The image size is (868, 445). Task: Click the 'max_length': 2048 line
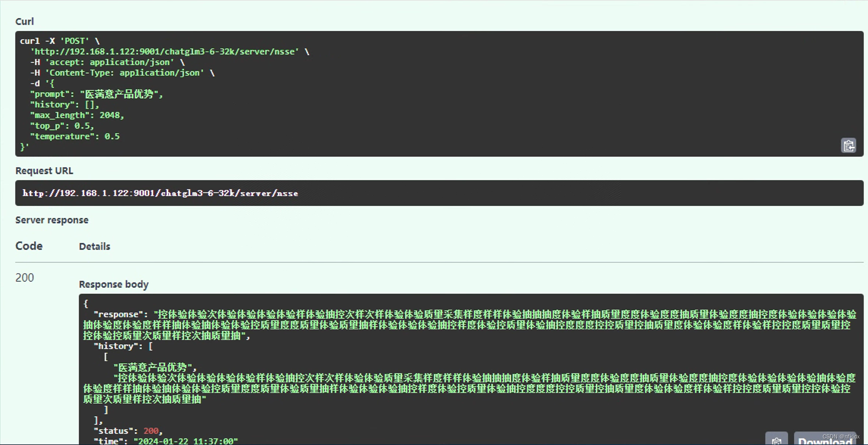click(x=77, y=115)
